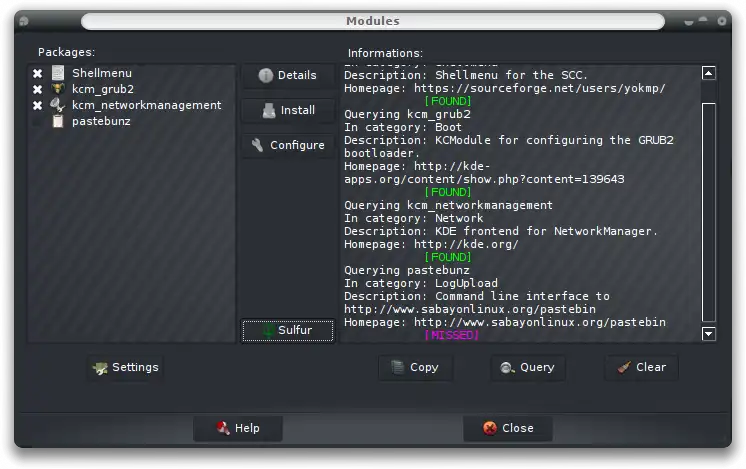Launch Sulfur package manager button
The width and height of the screenshot is (746, 469).
coord(288,330)
